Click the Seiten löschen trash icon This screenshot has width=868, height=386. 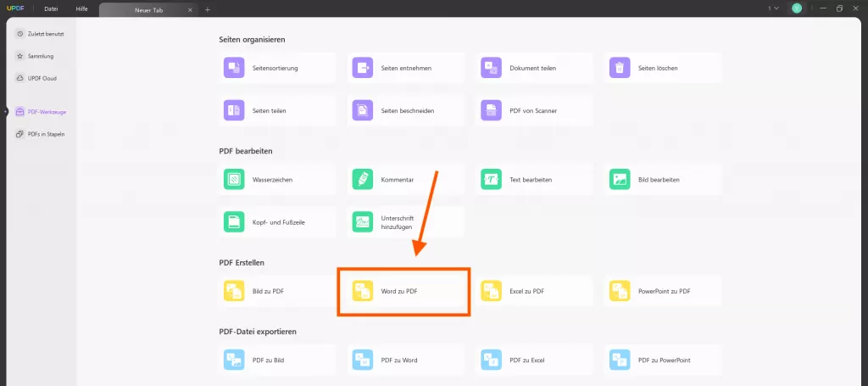point(620,68)
